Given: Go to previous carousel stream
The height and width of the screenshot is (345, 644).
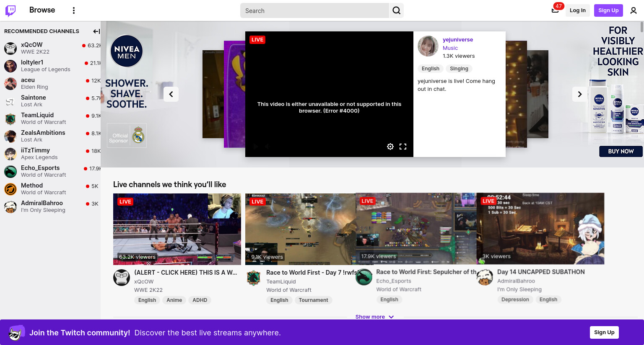Looking at the screenshot, I should 171,94.
